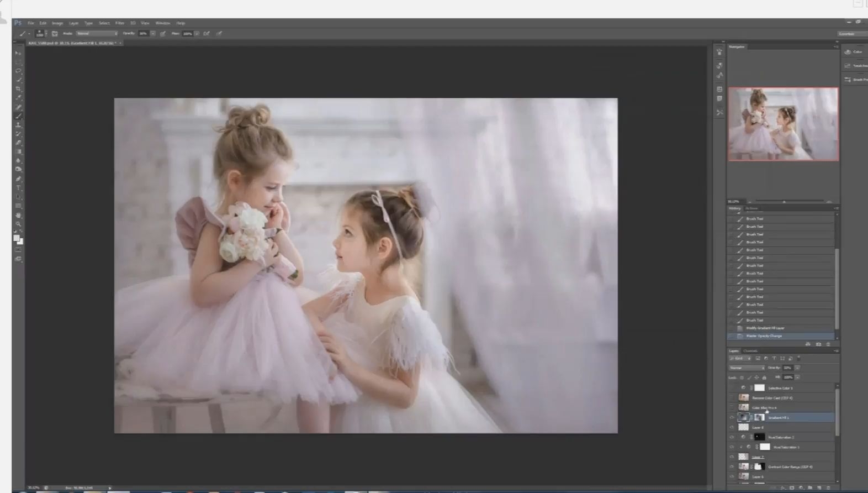Select the Crop tool
868x493 pixels.
(18, 89)
